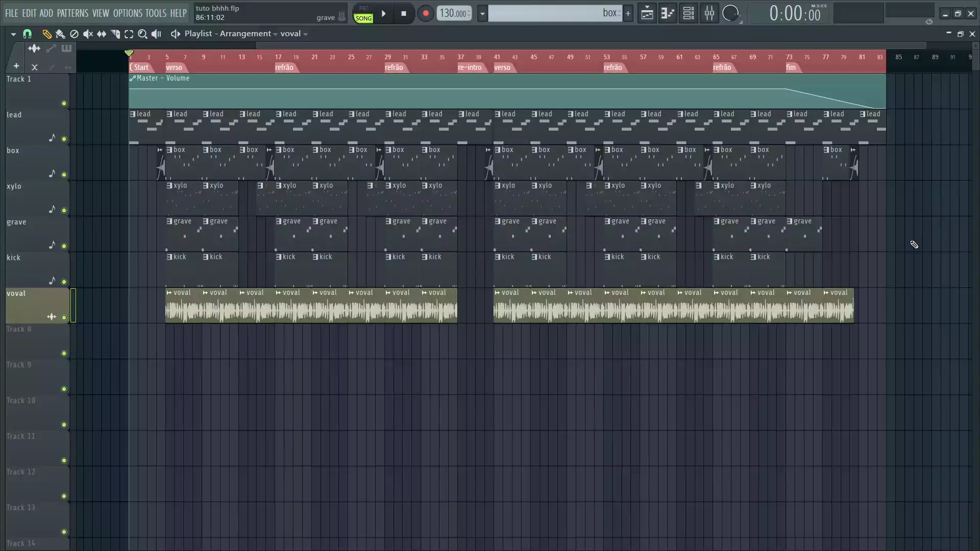
Task: Open the Piano roll view icon
Action: 668,13
